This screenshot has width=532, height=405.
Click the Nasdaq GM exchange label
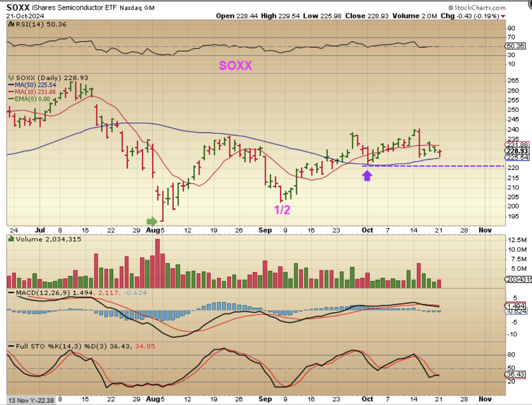[137, 8]
